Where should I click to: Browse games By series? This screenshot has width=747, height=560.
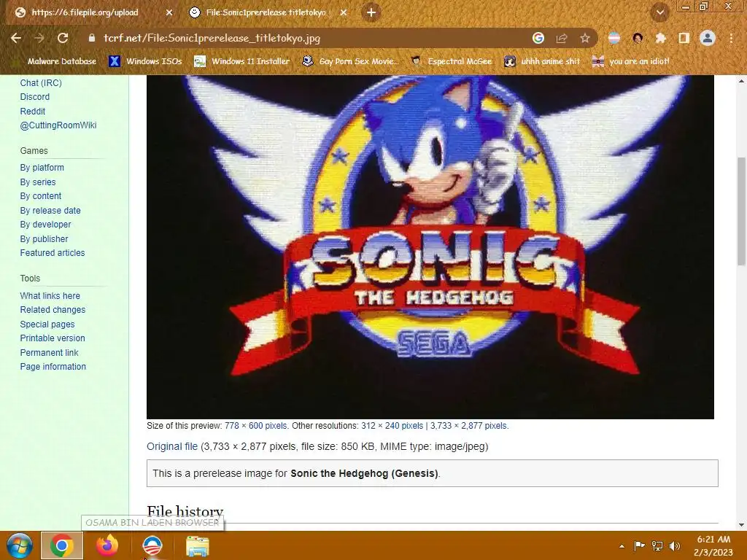tap(38, 182)
